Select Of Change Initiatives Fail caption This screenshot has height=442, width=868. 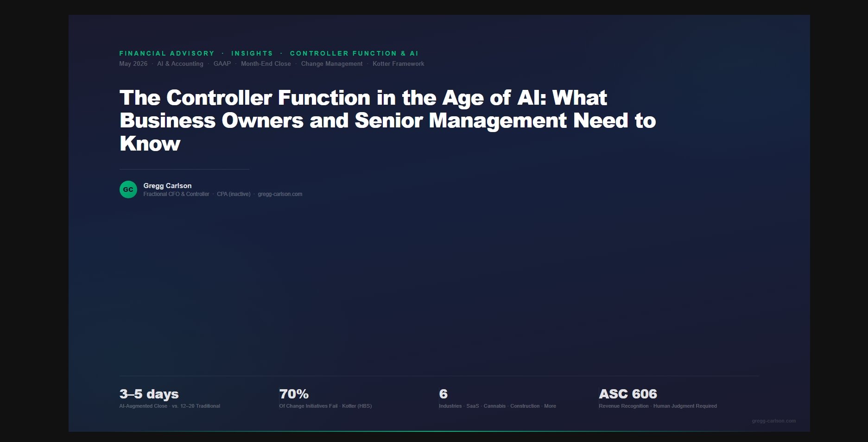[325, 406]
